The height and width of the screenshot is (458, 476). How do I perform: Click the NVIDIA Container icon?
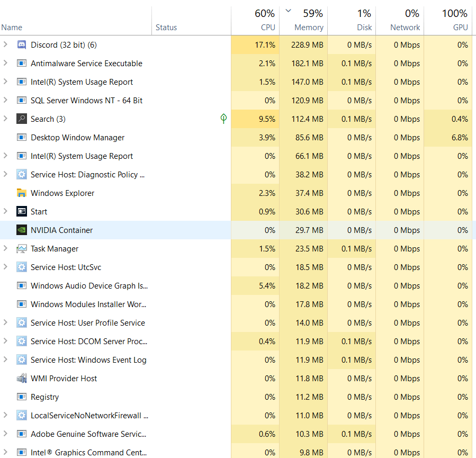pos(22,230)
